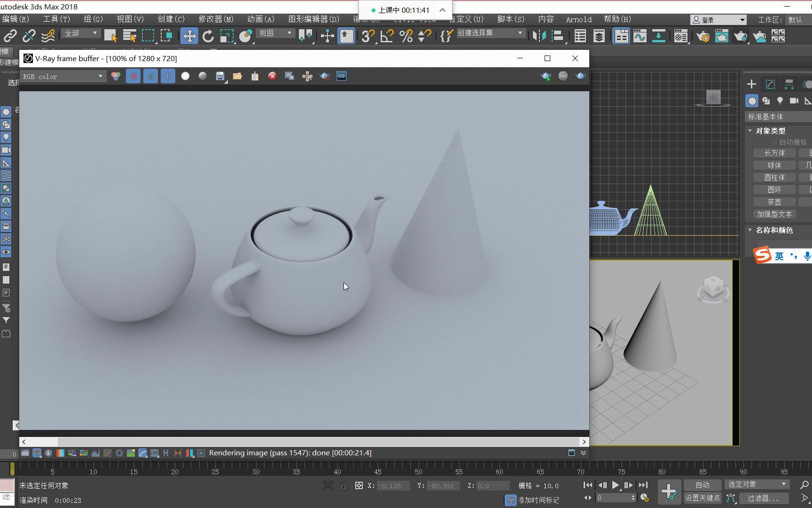Screen dimensions: 812x508
Task: Select the Select and Link tool
Action: pyautogui.click(x=10, y=36)
